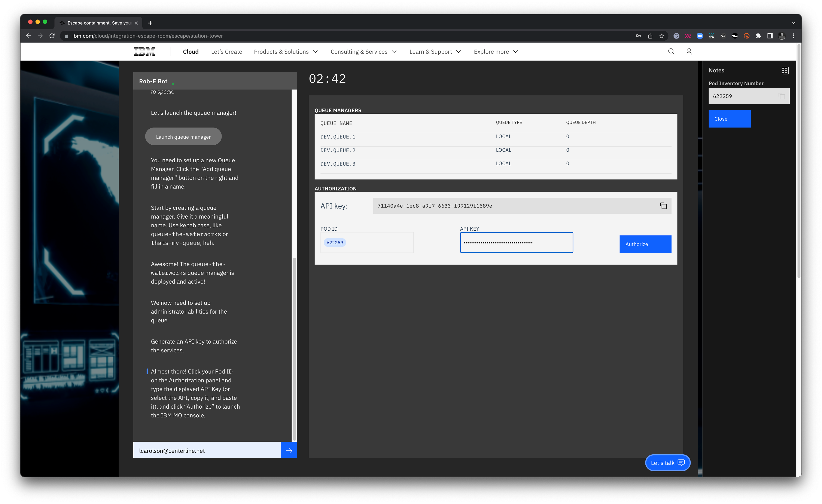
Task: Close the Notes panel
Action: (729, 119)
